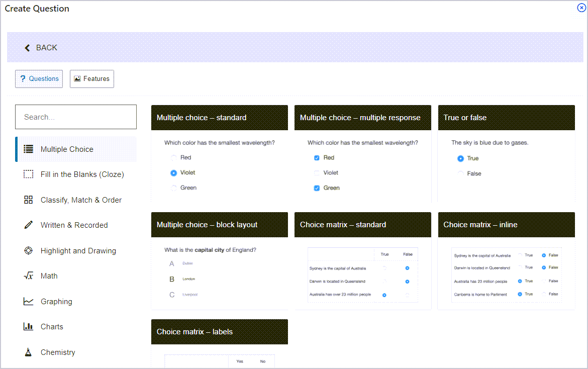Switch to the Features tab

point(92,79)
